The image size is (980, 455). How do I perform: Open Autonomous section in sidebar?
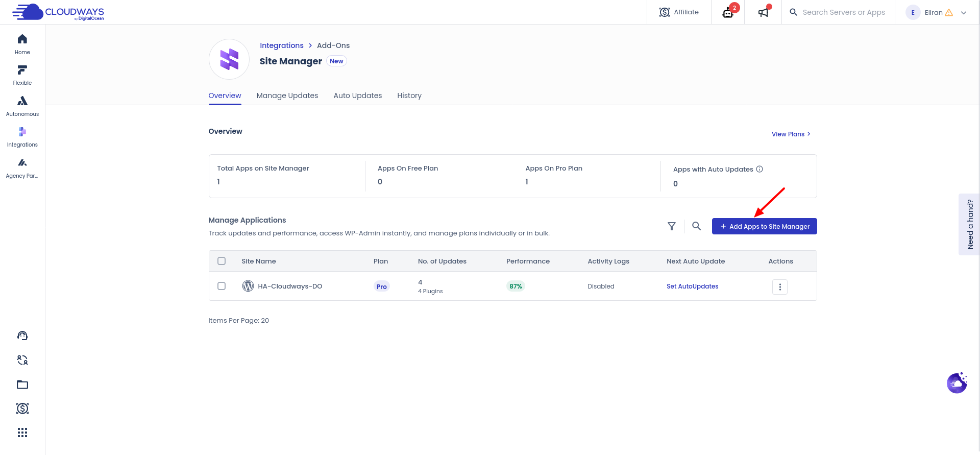(22, 106)
